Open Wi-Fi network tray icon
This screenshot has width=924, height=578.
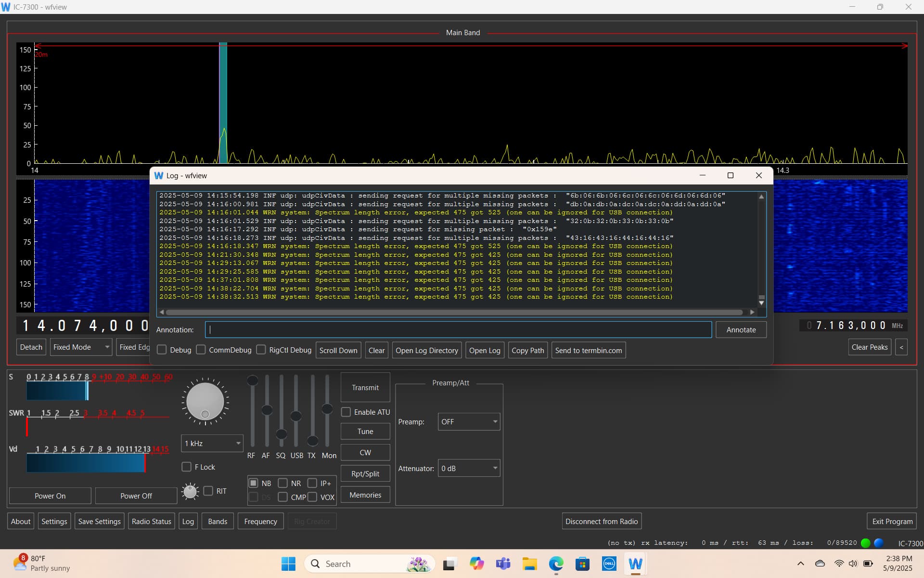pos(839,564)
